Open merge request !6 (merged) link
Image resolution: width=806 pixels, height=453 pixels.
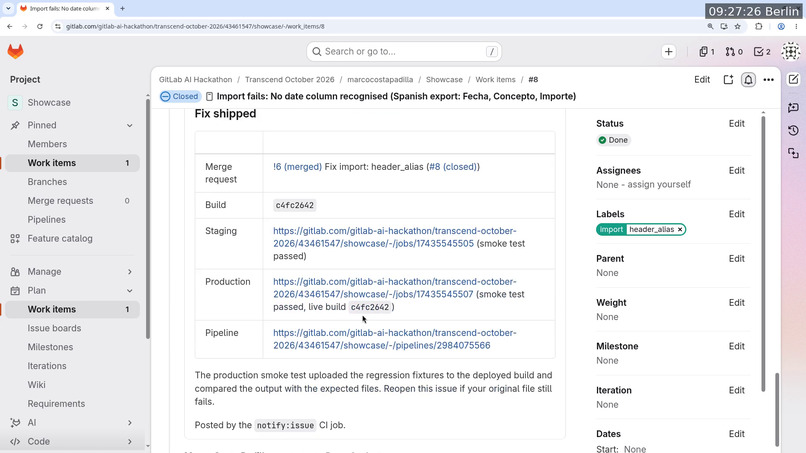pyautogui.click(x=297, y=167)
